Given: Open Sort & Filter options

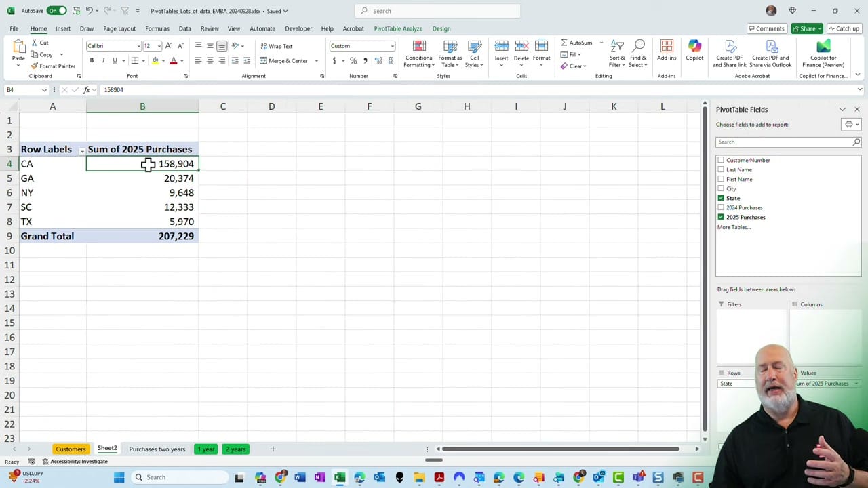Looking at the screenshot, I should (616, 54).
